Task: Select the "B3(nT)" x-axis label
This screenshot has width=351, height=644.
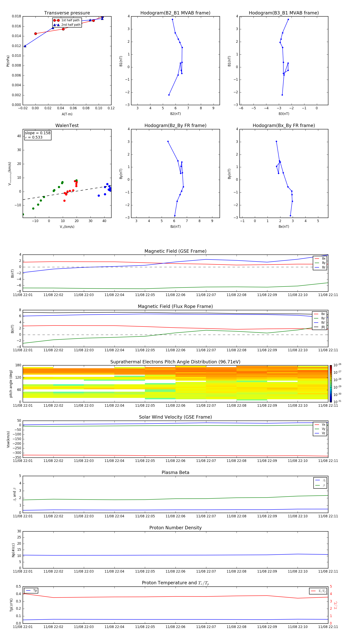Action: pos(284,114)
